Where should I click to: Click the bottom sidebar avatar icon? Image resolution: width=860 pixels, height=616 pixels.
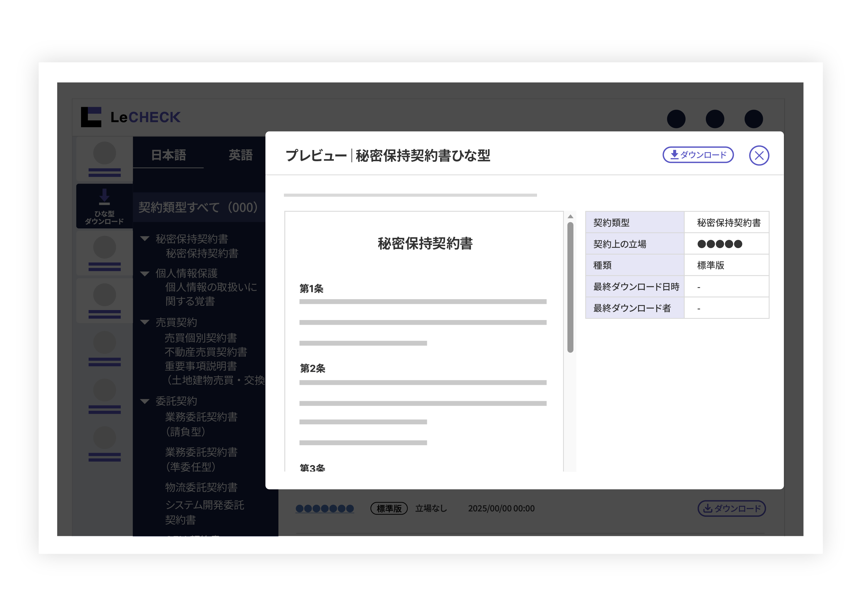click(x=104, y=438)
